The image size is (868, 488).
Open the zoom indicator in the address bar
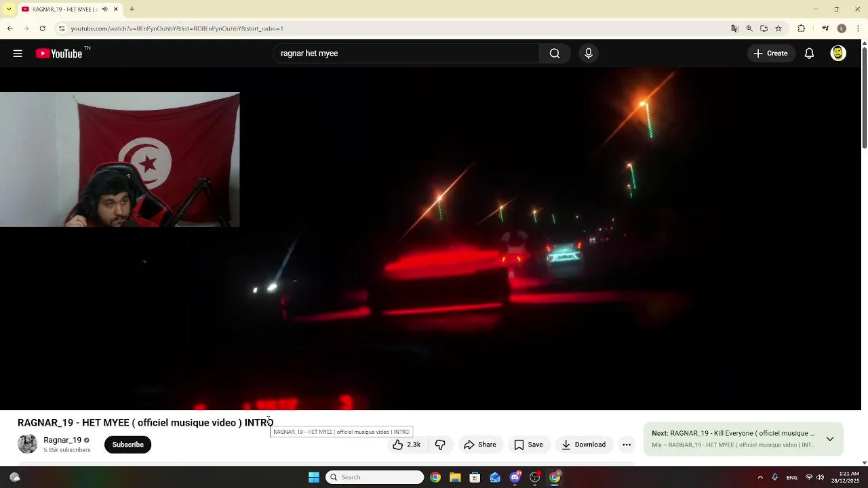coord(749,28)
